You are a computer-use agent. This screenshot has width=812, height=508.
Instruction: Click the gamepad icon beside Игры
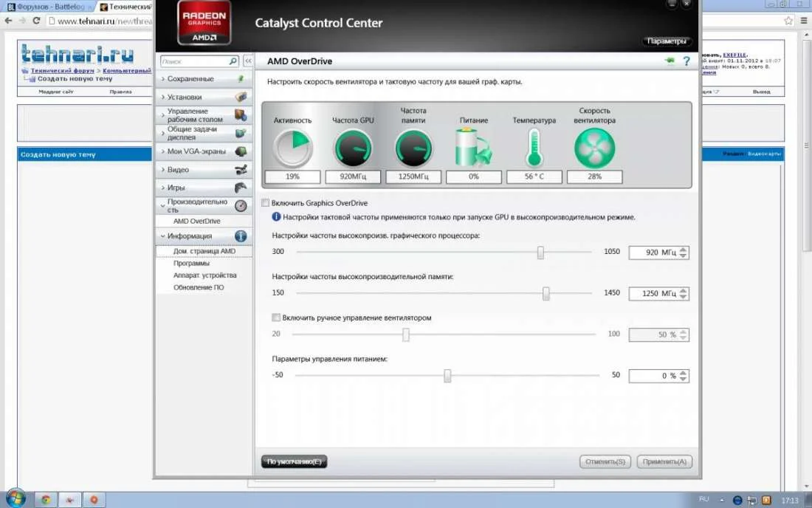241,188
